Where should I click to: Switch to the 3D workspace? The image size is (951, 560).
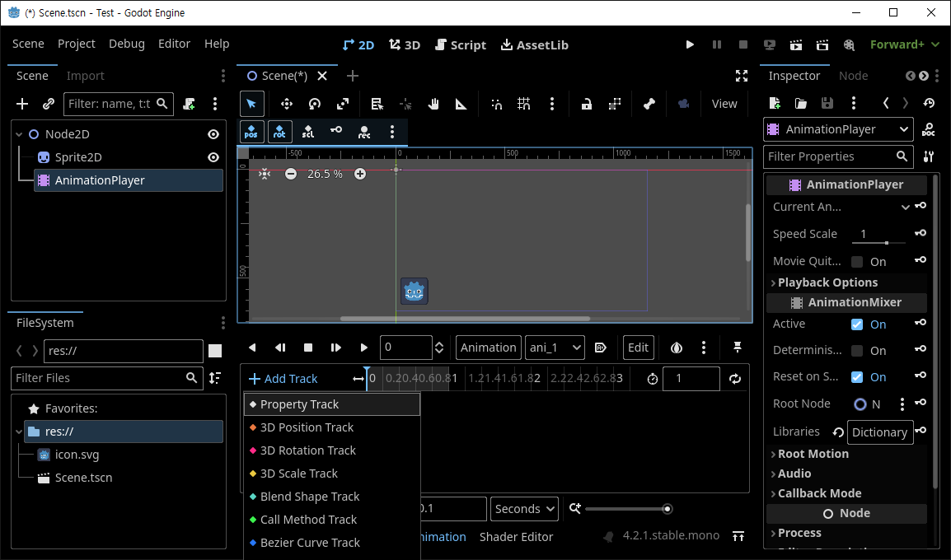tap(405, 44)
